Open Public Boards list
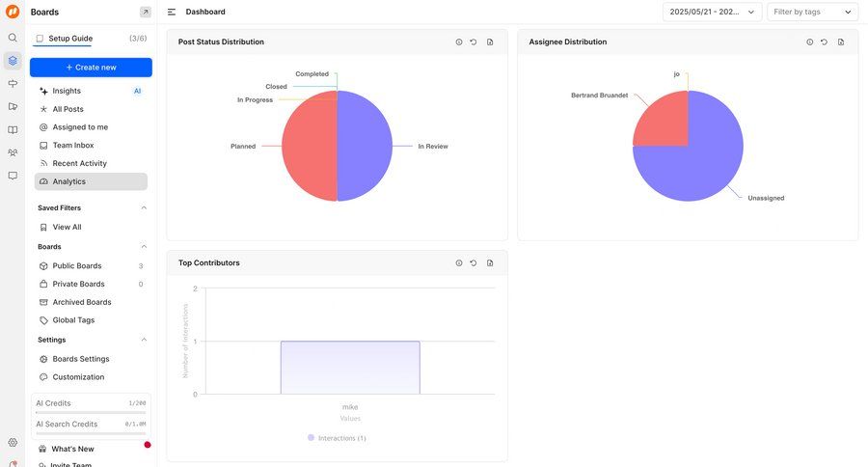 (x=91, y=266)
